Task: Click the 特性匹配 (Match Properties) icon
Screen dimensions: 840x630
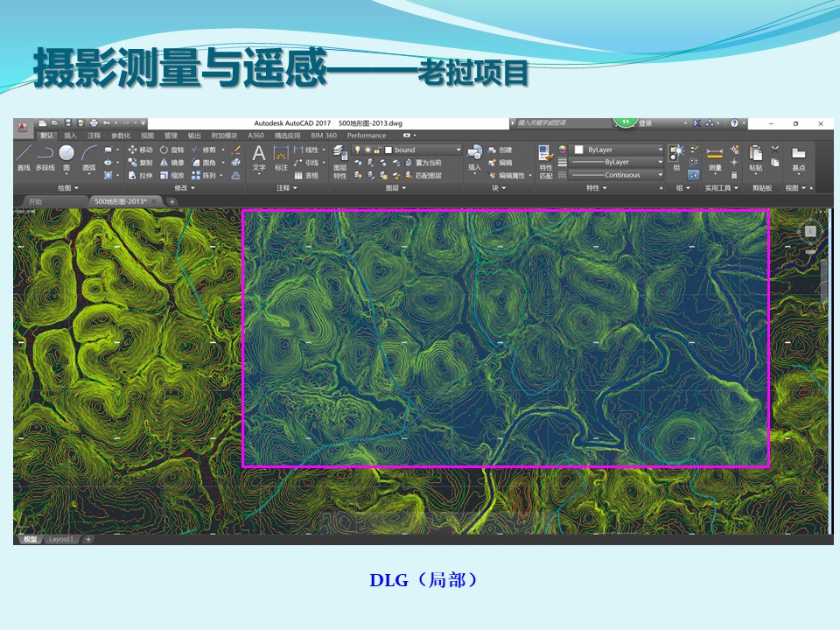Action: click(x=546, y=162)
